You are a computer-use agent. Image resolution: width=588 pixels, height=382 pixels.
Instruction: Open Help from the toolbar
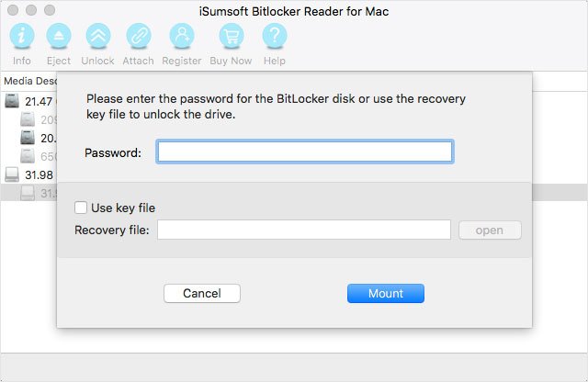[274, 38]
